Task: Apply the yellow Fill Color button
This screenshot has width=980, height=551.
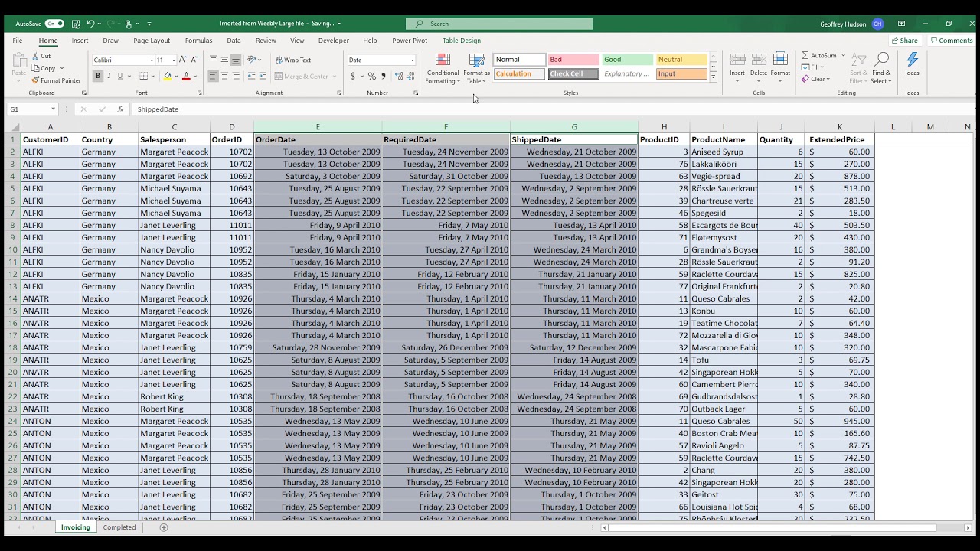Action: coord(167,76)
